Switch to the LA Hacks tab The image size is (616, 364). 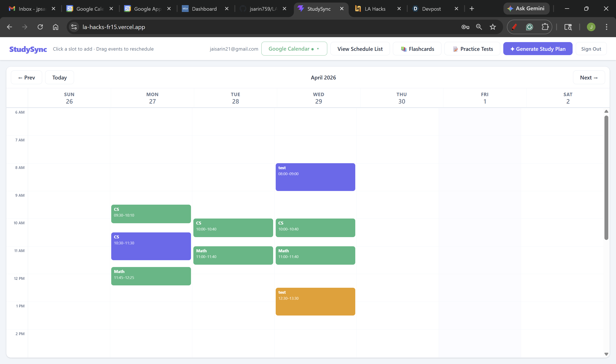pos(375,9)
